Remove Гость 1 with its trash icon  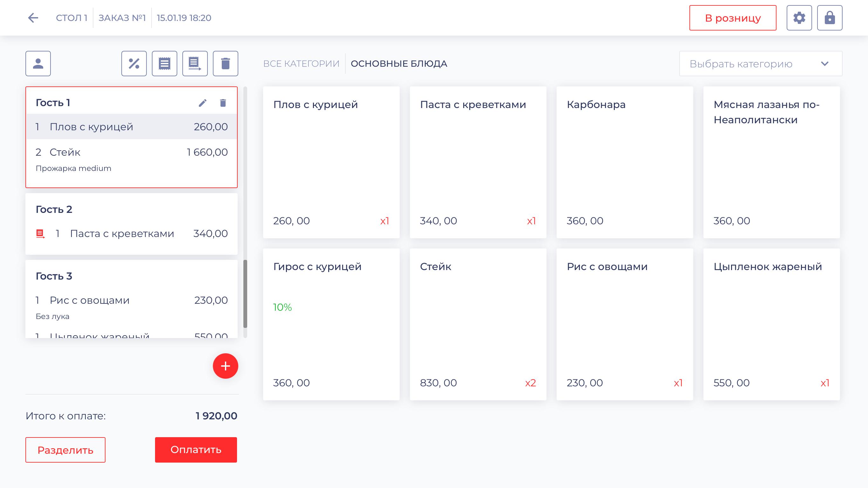click(223, 103)
